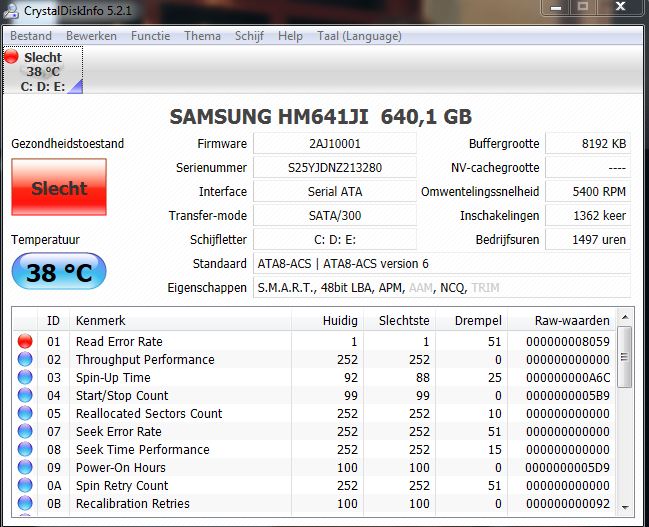Click raw value 000000008059

[568, 341]
